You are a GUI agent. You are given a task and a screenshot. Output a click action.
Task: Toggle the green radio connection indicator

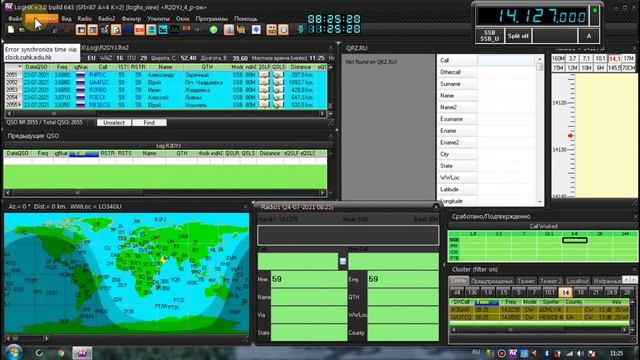(595, 11)
